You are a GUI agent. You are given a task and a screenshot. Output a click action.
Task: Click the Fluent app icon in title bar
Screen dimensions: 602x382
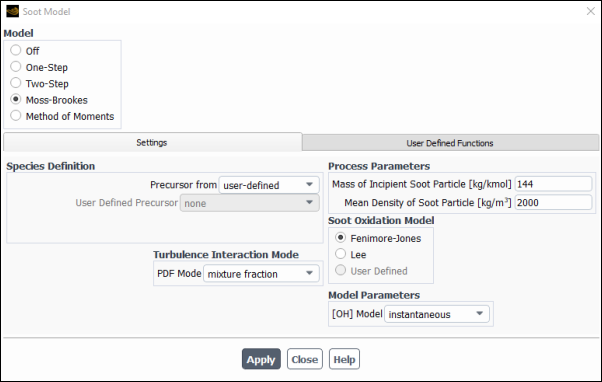pyautogui.click(x=12, y=11)
